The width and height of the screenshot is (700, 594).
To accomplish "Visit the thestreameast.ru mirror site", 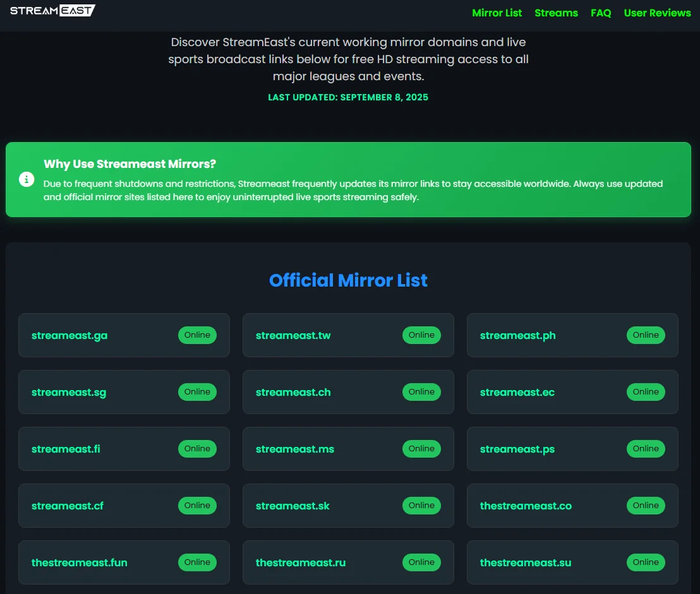I will (x=300, y=562).
